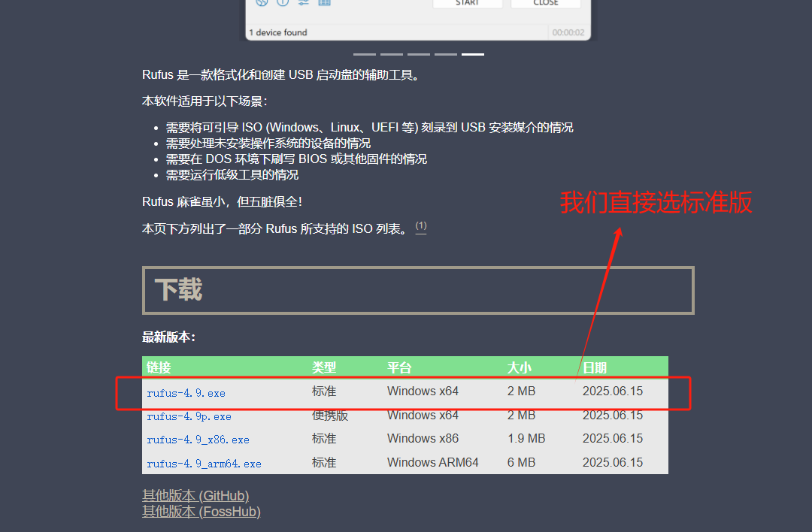This screenshot has height=532, width=812.
Task: Click the 日期 column header
Action: (x=595, y=367)
